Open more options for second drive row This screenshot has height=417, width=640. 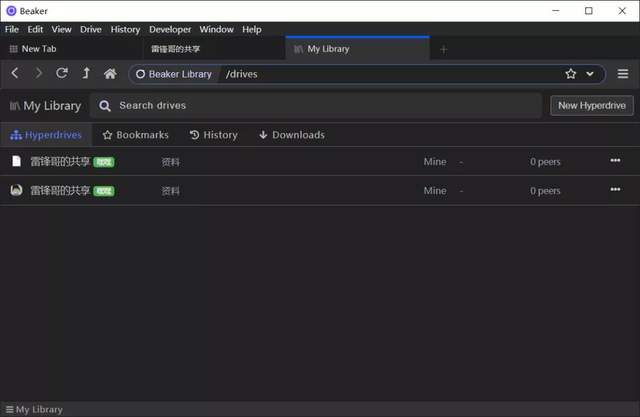point(616,189)
